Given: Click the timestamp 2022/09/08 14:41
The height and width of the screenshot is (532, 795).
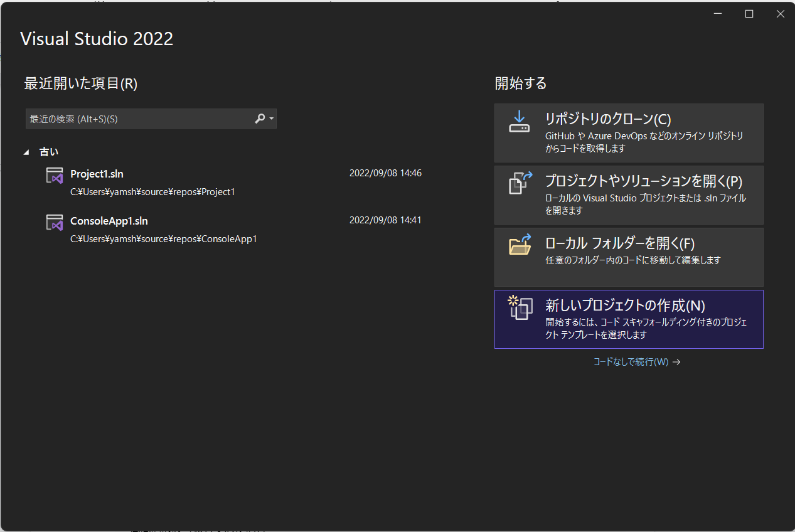Looking at the screenshot, I should click(385, 220).
